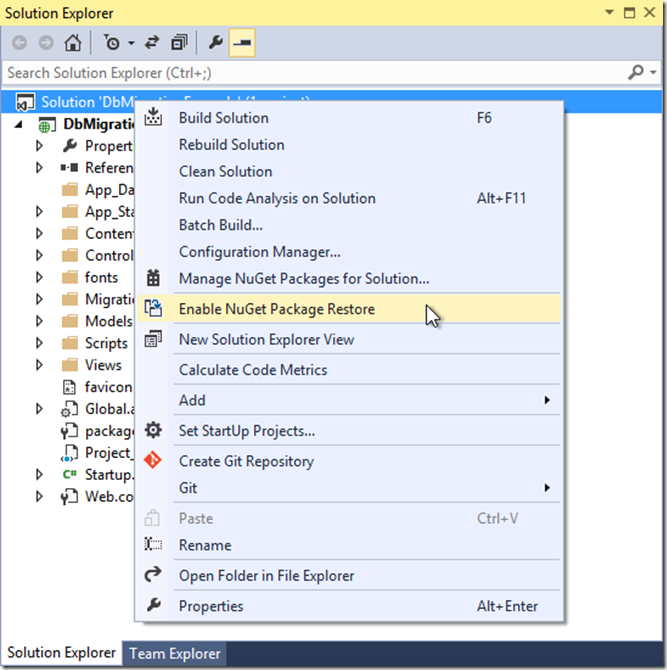Click the Scripts folder icon
The image size is (667, 670).
(x=70, y=343)
